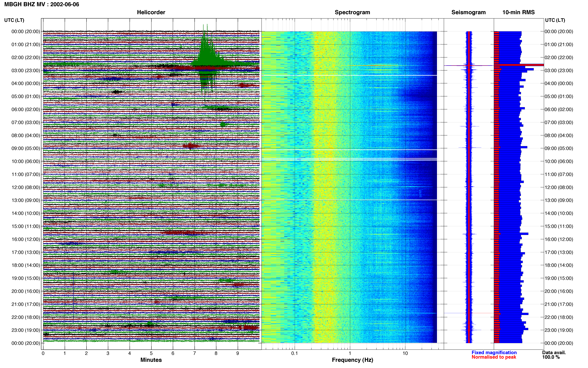Click the right UTC (LT) axis heading
The image size is (588, 368).
555,20
